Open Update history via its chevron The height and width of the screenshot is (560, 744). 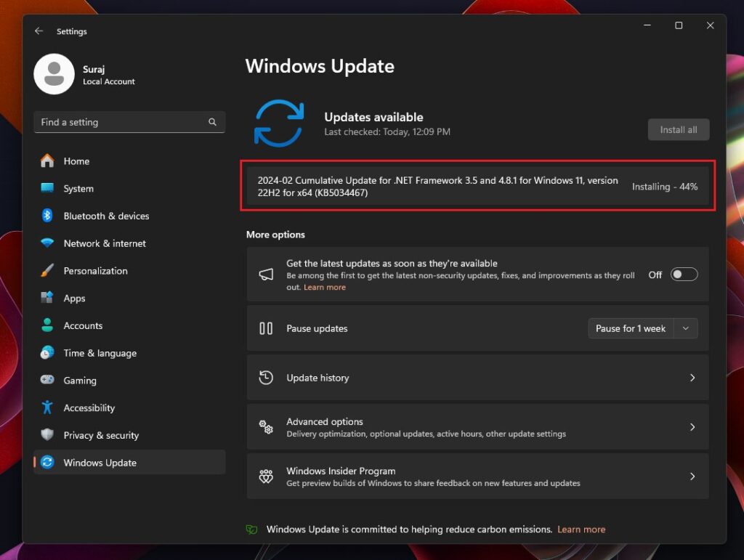[692, 378]
